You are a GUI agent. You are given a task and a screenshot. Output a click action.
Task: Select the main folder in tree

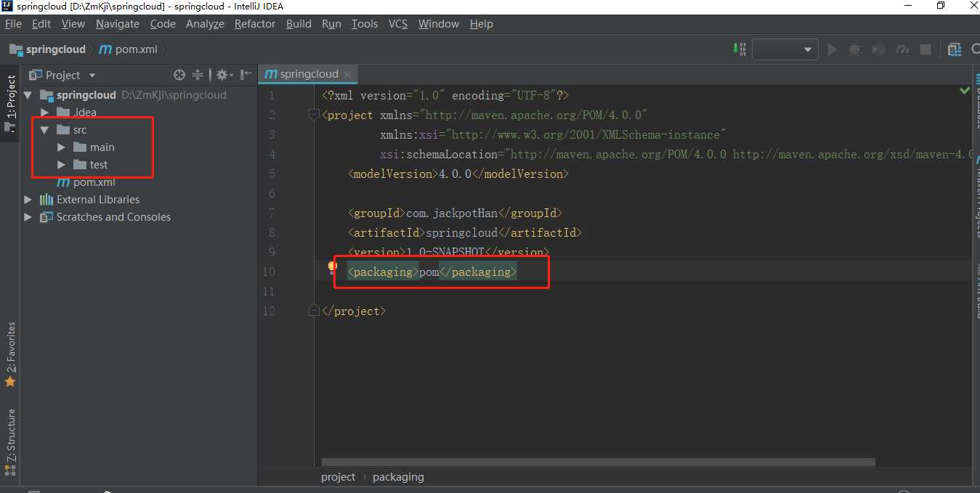(x=94, y=147)
